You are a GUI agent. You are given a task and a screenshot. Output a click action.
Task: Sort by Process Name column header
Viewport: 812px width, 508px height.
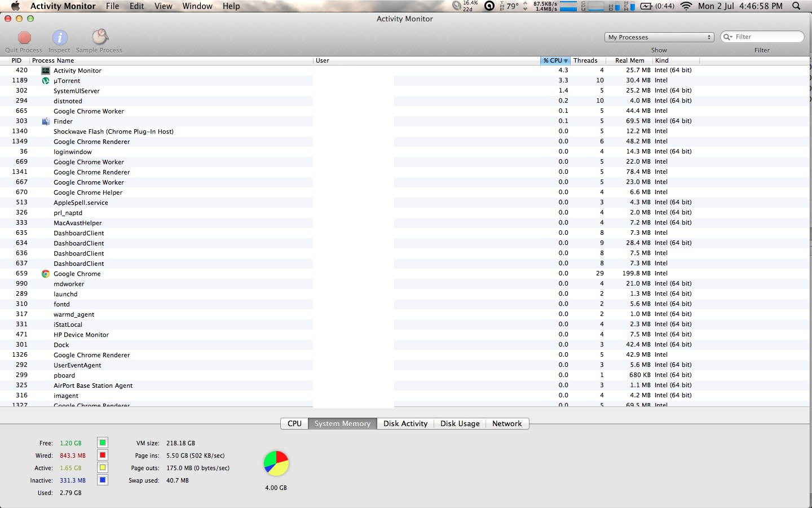171,60
